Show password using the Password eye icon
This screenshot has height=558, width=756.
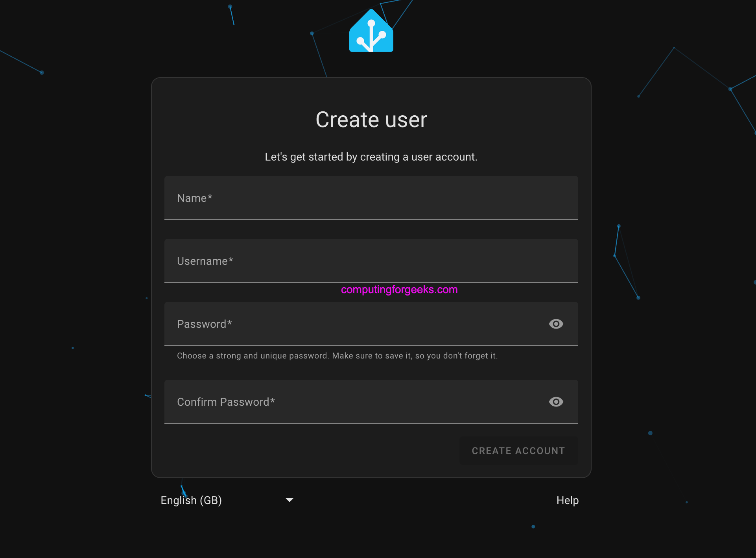coord(556,324)
